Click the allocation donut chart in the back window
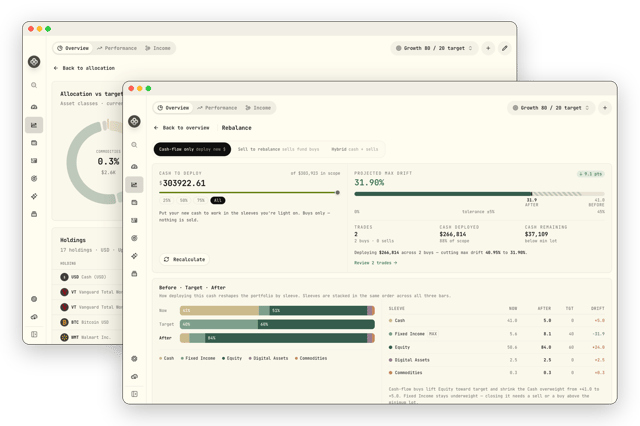 [95, 162]
